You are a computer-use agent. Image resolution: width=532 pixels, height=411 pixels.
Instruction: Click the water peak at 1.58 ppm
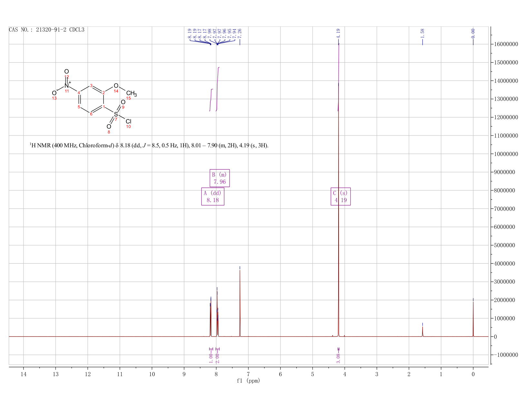pyautogui.click(x=422, y=331)
